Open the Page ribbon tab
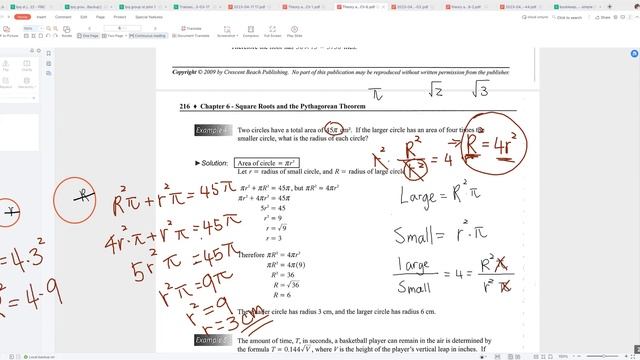 [x=100, y=17]
